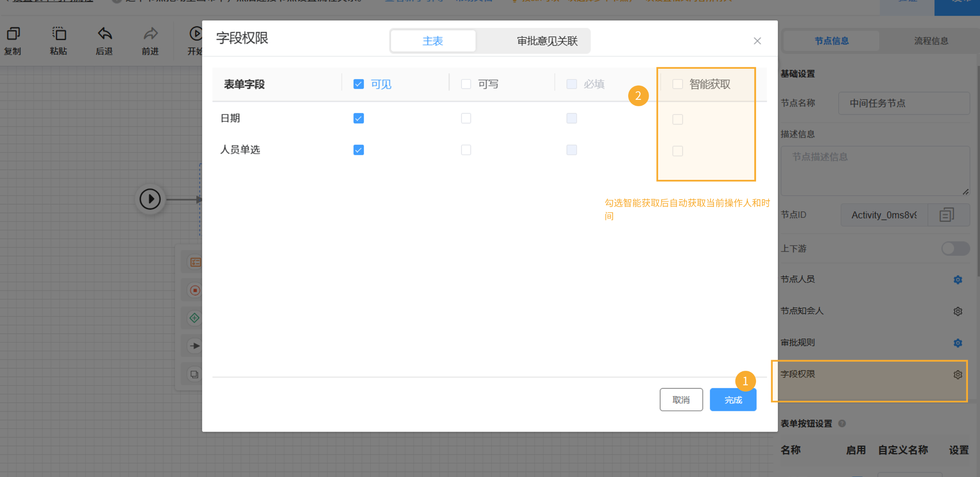Toggle the 上下游 switch
The height and width of the screenshot is (477, 980).
(x=955, y=249)
